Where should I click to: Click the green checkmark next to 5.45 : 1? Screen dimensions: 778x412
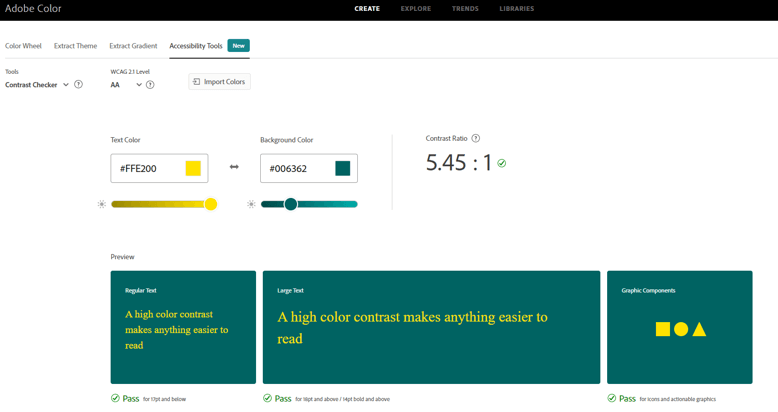(502, 163)
